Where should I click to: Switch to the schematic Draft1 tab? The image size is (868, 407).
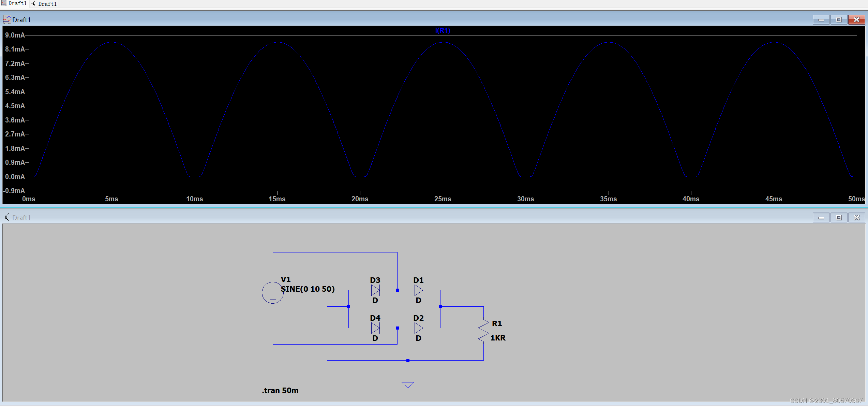click(x=44, y=4)
